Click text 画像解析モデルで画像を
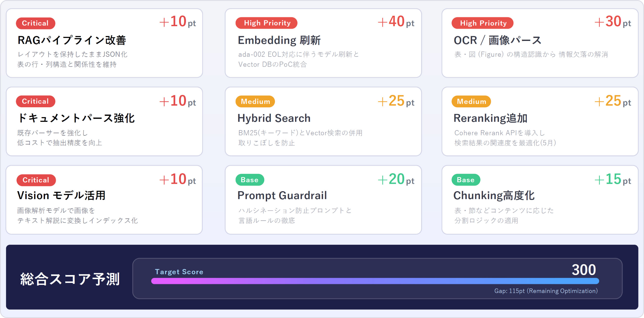The width and height of the screenshot is (644, 318). 56,210
